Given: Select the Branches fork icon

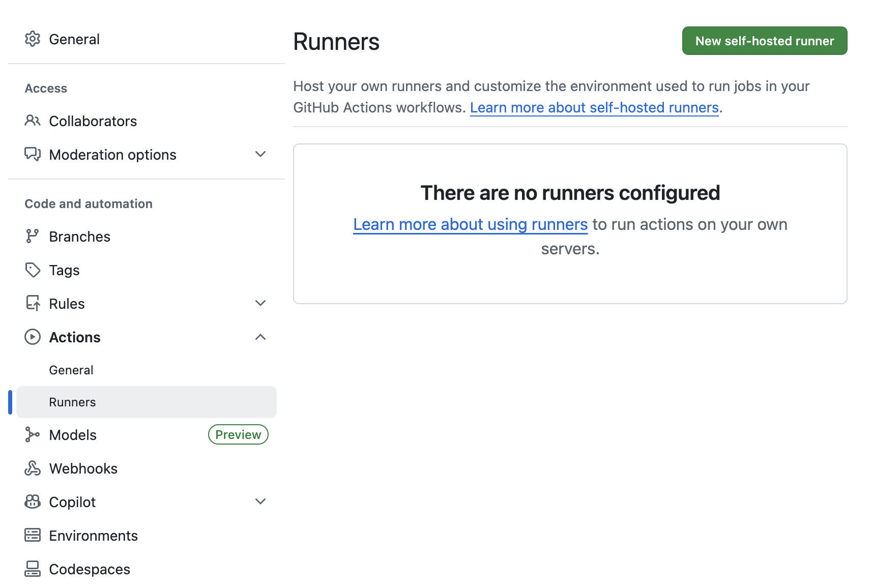Looking at the screenshot, I should coord(33,236).
